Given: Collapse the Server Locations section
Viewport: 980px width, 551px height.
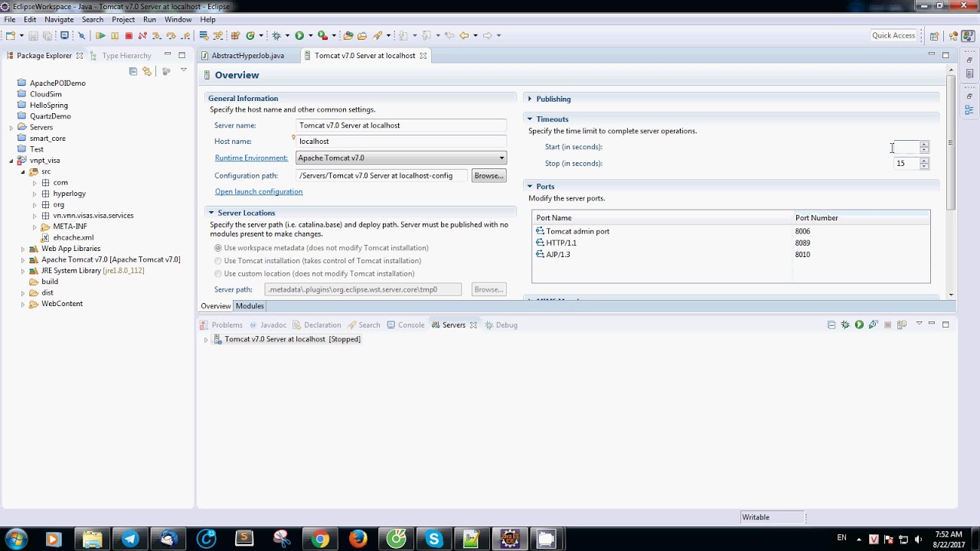Looking at the screenshot, I should click(x=211, y=213).
